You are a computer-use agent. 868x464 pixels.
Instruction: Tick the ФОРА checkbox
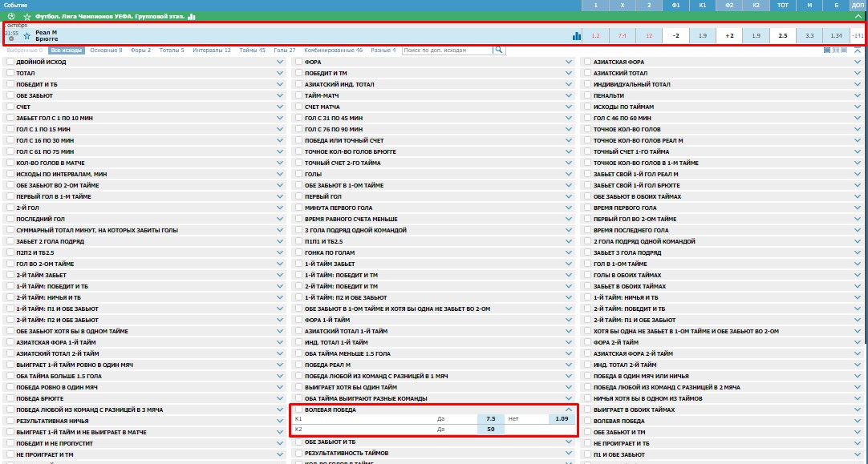pos(298,62)
